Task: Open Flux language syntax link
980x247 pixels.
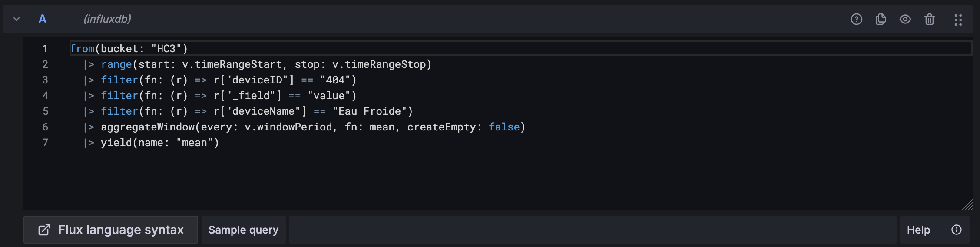Action: point(121,230)
